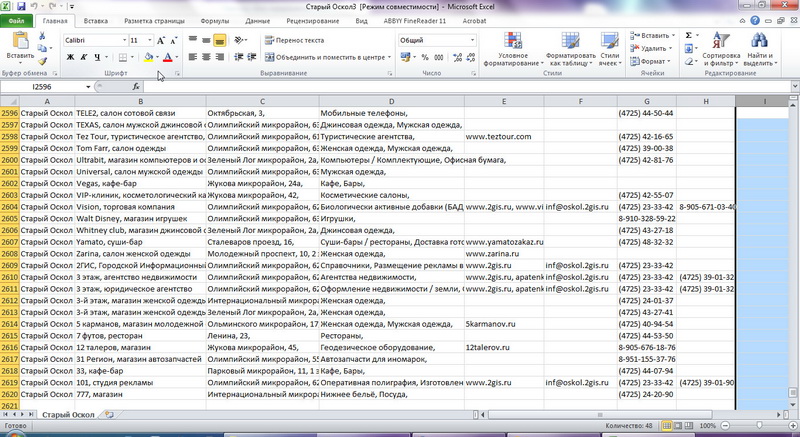The width and height of the screenshot is (800, 437).
Task: Open the Calibri font name dropdown
Action: [x=124, y=40]
